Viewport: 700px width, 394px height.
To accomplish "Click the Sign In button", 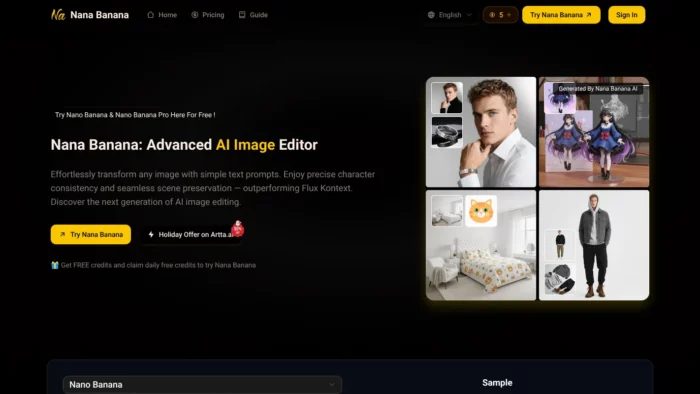I will point(626,15).
